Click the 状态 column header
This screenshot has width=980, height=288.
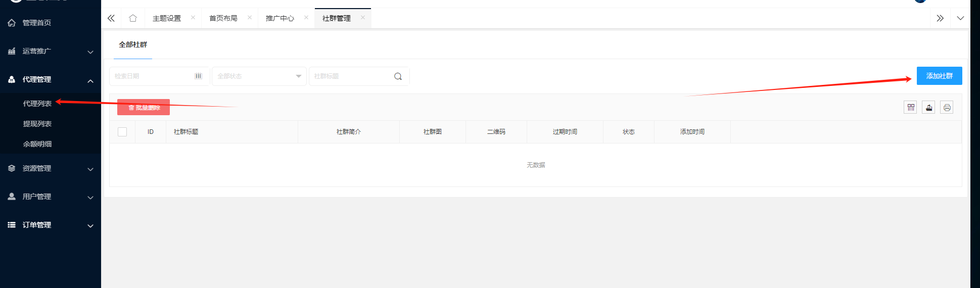(629, 132)
